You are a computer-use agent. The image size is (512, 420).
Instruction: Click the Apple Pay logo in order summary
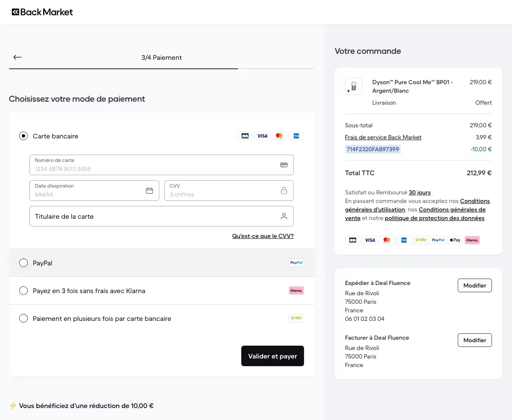[x=455, y=240]
